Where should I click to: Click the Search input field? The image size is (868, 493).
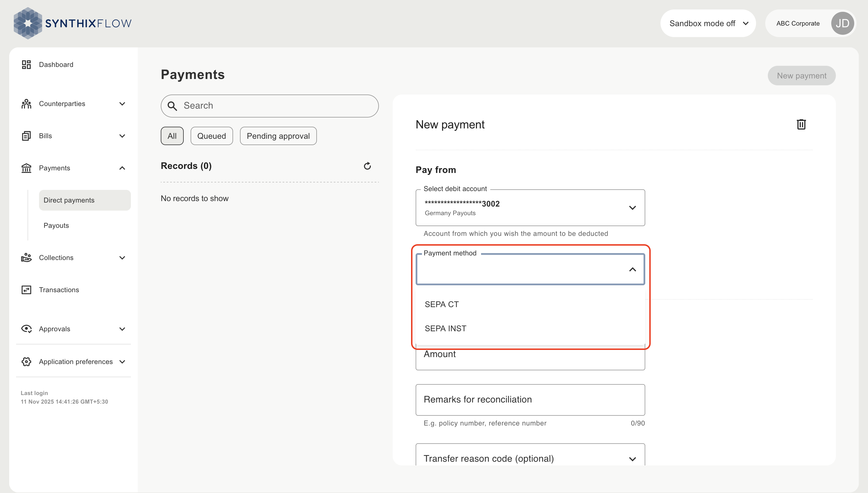click(270, 106)
